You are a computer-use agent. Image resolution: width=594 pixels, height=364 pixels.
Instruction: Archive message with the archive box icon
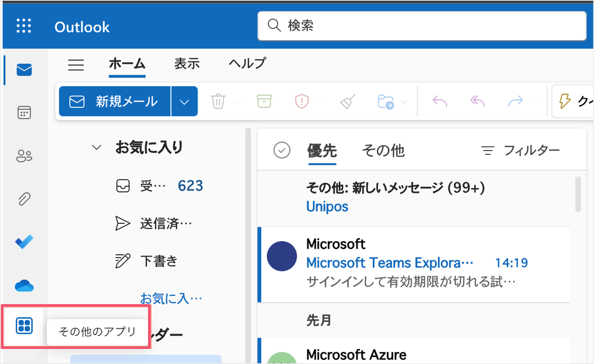tap(264, 101)
